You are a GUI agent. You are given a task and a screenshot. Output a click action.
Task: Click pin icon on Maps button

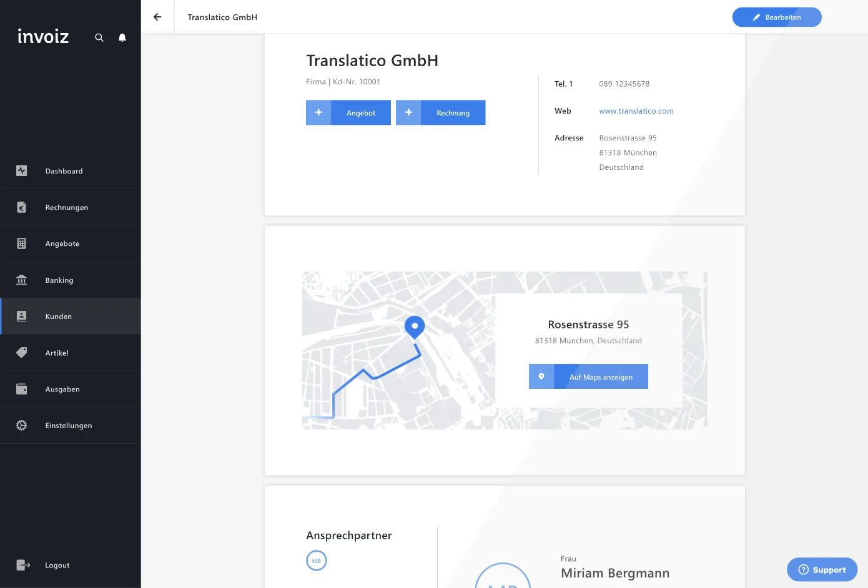click(541, 376)
